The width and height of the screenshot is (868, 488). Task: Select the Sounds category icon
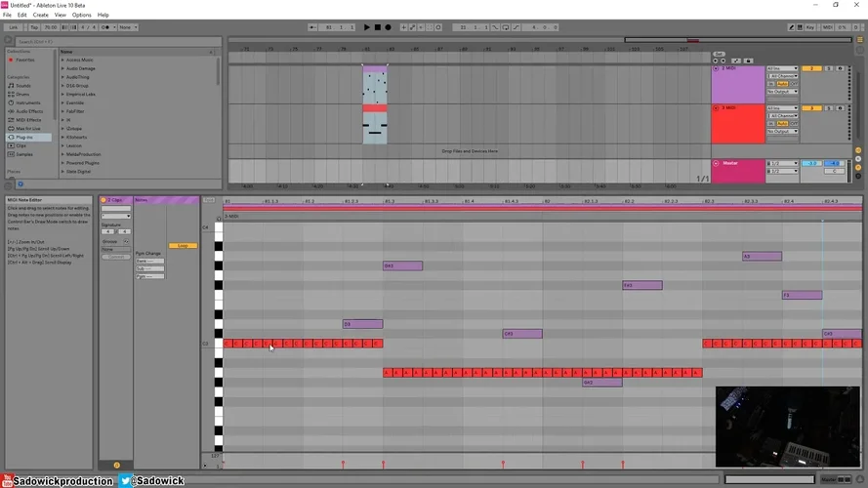(x=11, y=86)
